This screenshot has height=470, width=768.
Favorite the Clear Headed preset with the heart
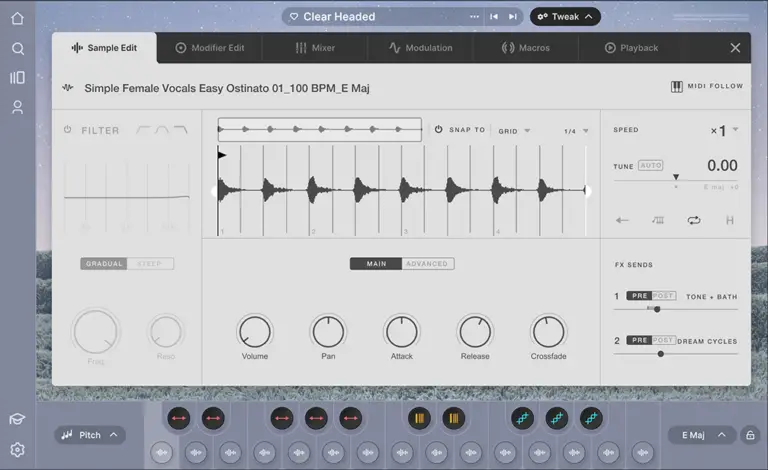(x=294, y=17)
